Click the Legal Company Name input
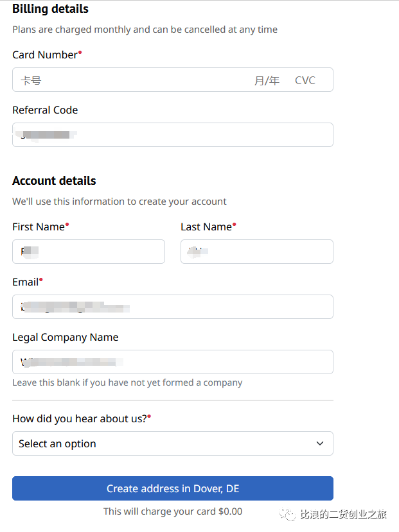The image size is (399, 532). (x=172, y=362)
